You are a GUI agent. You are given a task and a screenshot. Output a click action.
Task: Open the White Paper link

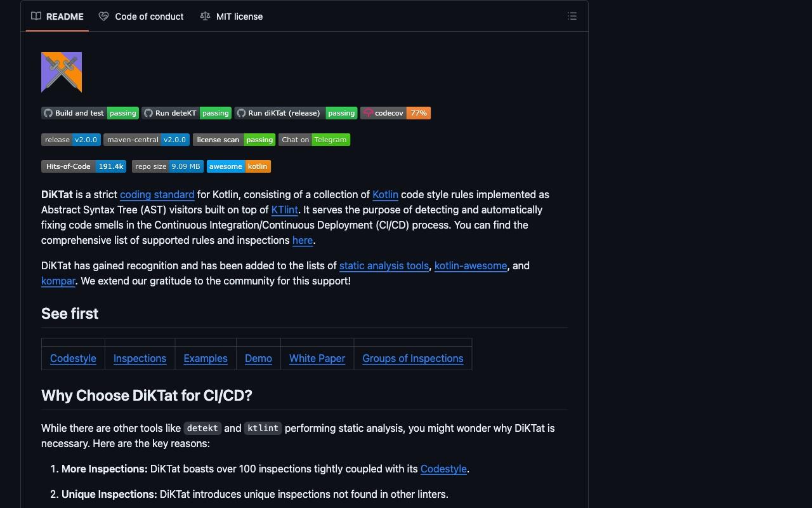pyautogui.click(x=317, y=358)
